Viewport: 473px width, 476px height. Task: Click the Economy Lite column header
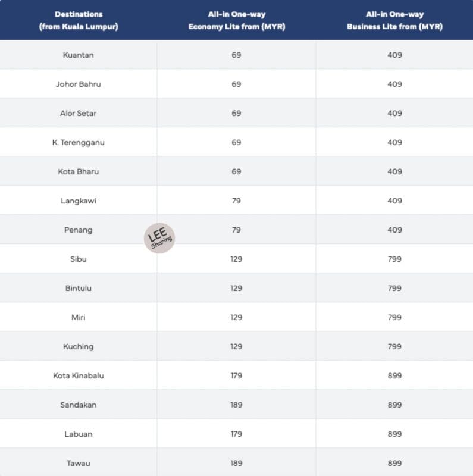[x=237, y=20]
